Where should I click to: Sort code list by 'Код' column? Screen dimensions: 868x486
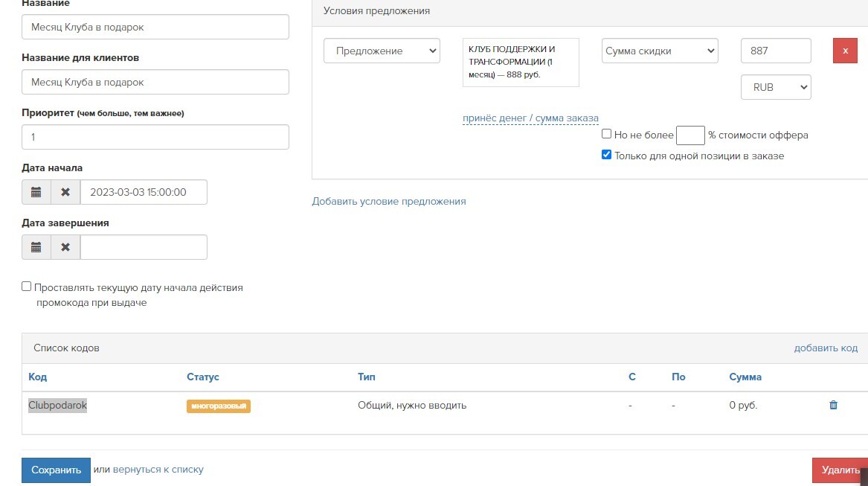click(x=38, y=377)
